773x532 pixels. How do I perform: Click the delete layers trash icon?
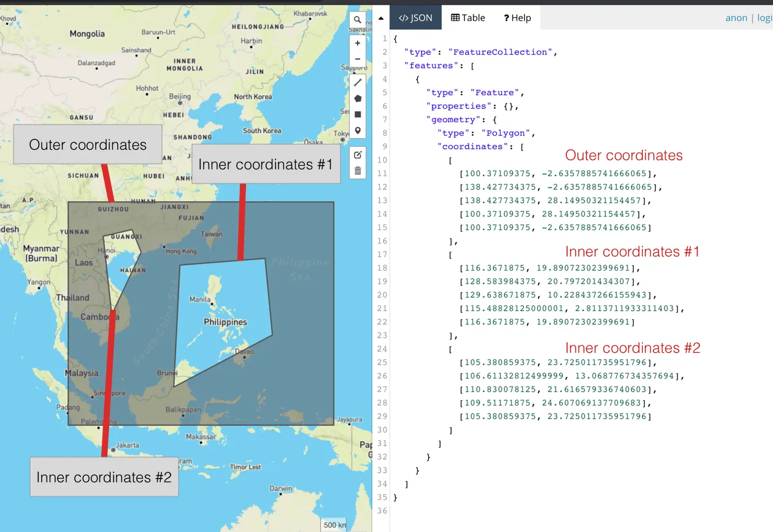[x=358, y=171]
